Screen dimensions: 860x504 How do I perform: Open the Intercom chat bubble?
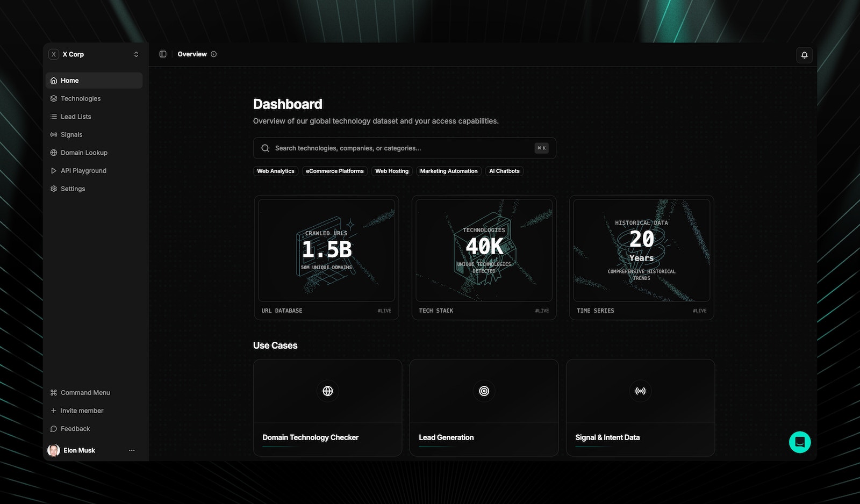pos(800,442)
